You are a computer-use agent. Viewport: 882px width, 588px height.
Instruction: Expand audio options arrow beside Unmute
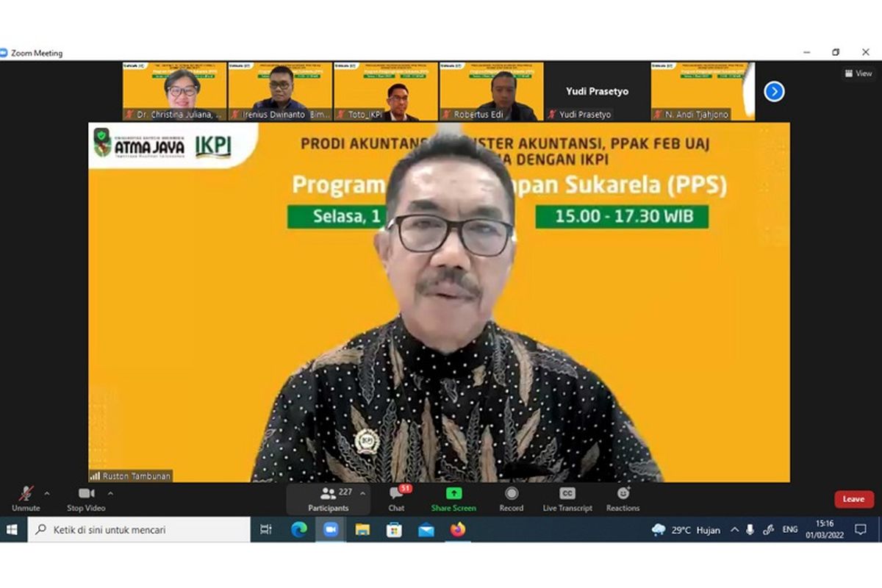tap(47, 493)
